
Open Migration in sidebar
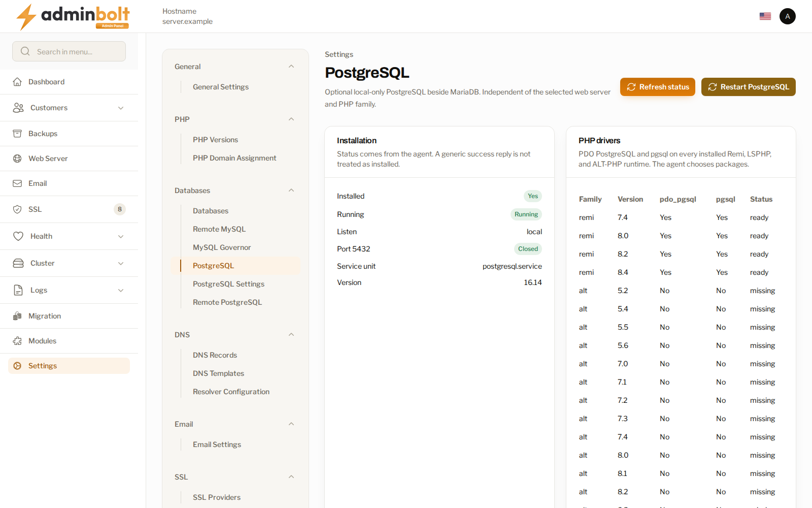[x=69, y=316]
